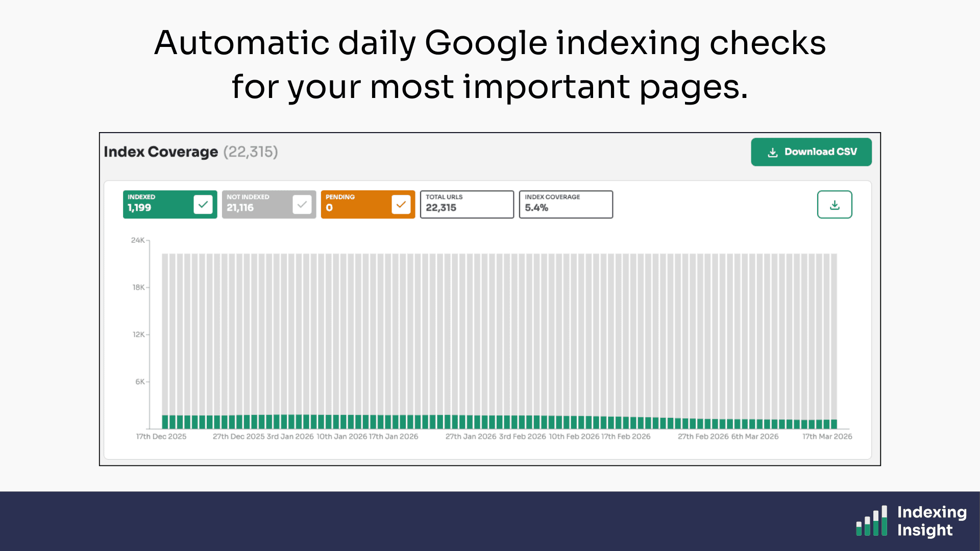Click the last green bar in chart
The image size is (980, 551).
pyautogui.click(x=834, y=424)
